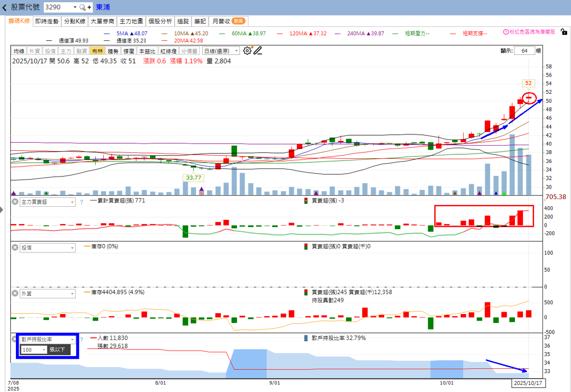Switch to the 追蹤 tab

point(183,21)
